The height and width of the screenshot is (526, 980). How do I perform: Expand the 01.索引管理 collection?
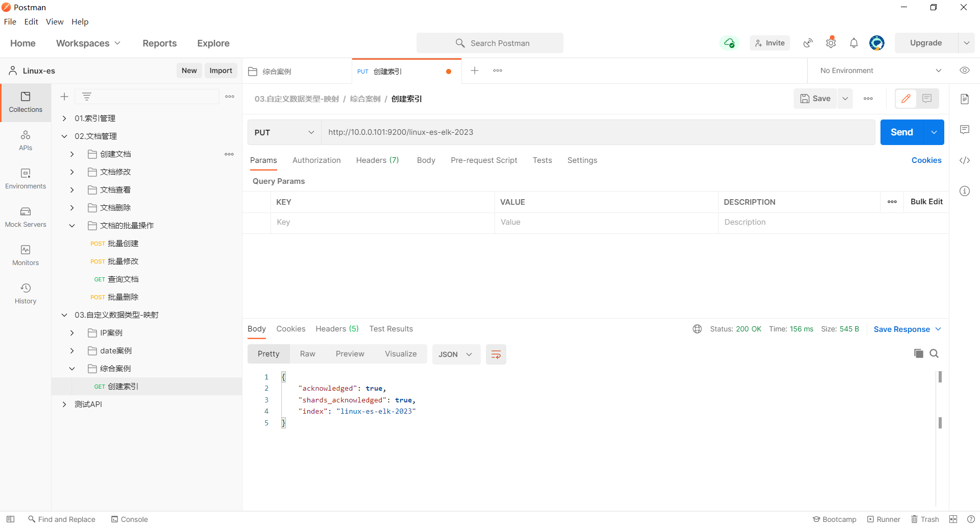64,118
